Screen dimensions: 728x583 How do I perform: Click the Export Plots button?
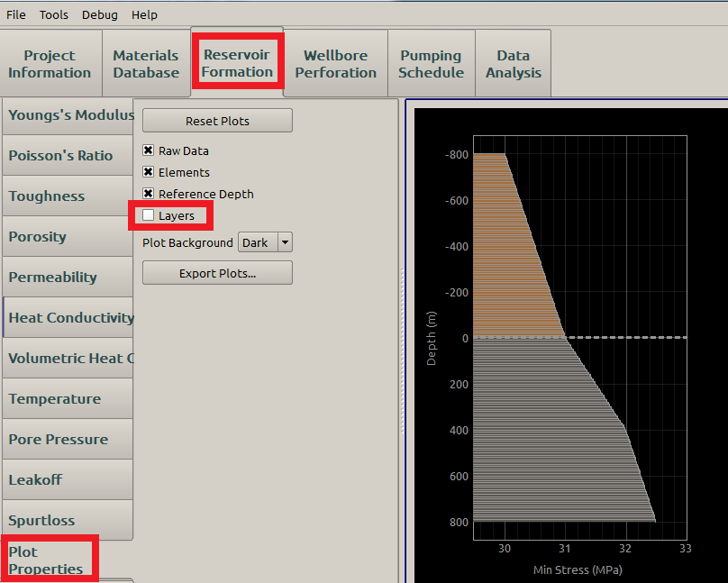point(217,273)
